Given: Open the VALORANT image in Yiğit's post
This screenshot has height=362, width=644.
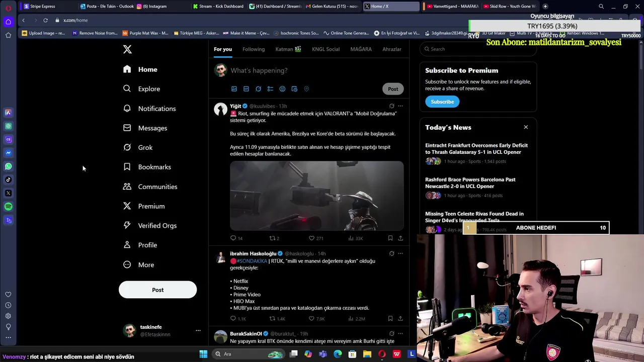Looking at the screenshot, I should pos(317,196).
